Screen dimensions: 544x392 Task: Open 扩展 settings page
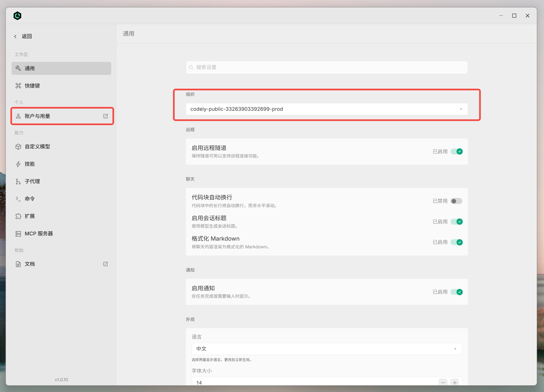point(61,216)
